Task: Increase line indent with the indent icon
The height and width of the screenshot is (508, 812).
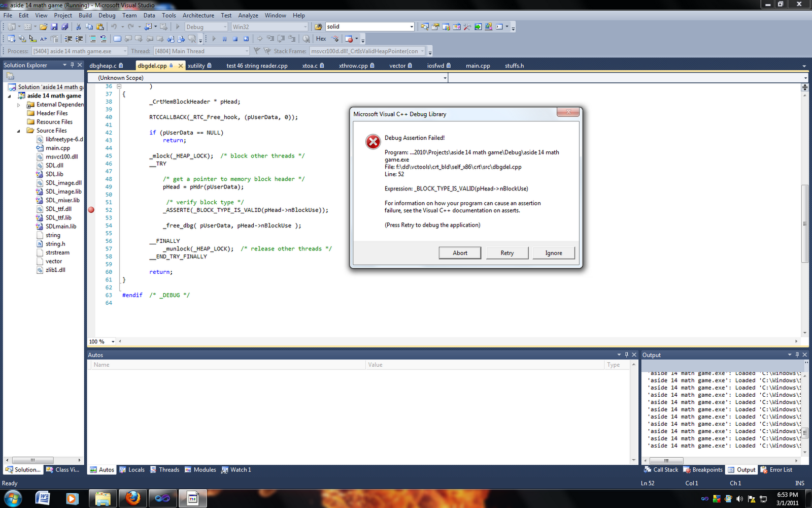Action: pyautogui.click(x=79, y=39)
